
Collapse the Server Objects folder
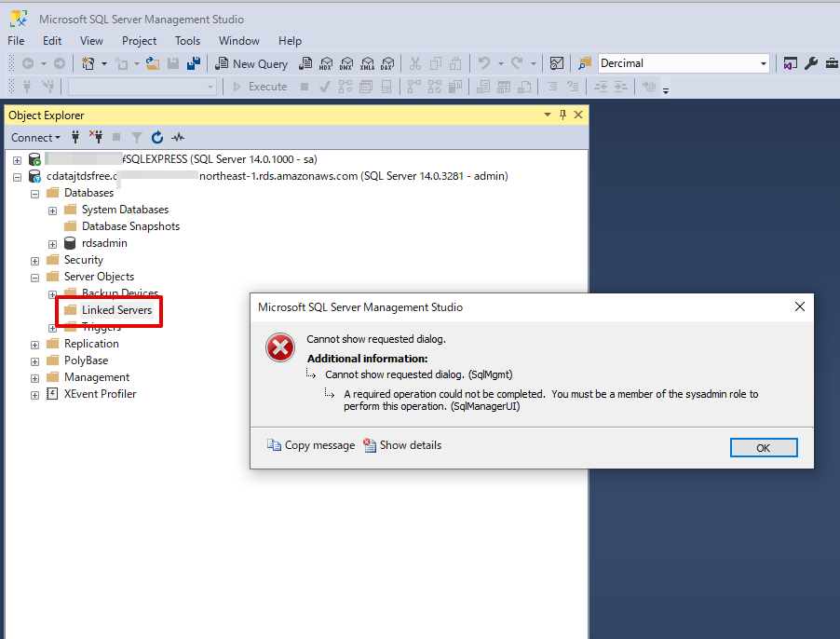(34, 278)
